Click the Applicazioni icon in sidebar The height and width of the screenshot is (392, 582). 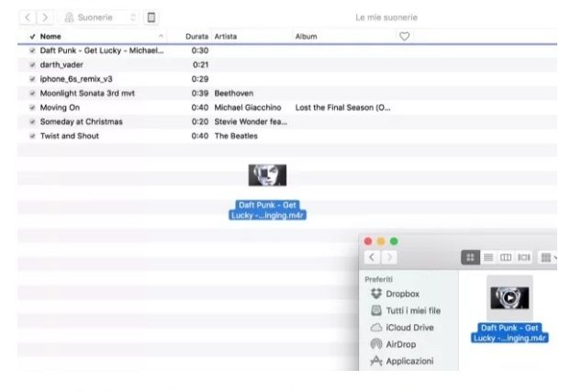376,361
